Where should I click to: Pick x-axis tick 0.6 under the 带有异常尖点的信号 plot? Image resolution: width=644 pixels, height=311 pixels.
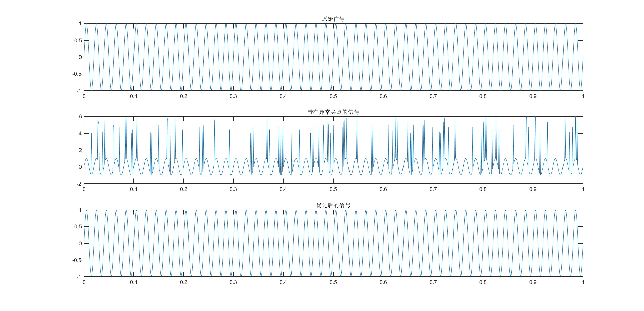pos(383,189)
